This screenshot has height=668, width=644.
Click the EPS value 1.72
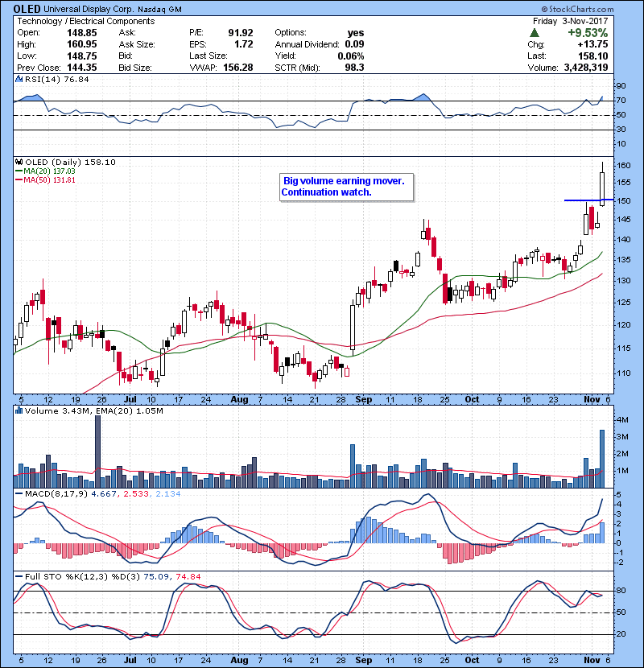244,44
